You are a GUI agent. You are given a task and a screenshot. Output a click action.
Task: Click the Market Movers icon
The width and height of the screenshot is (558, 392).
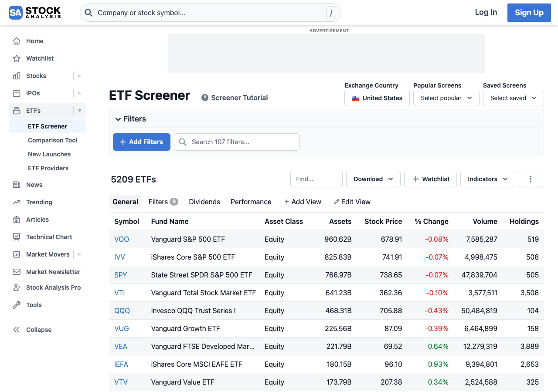[17, 254]
